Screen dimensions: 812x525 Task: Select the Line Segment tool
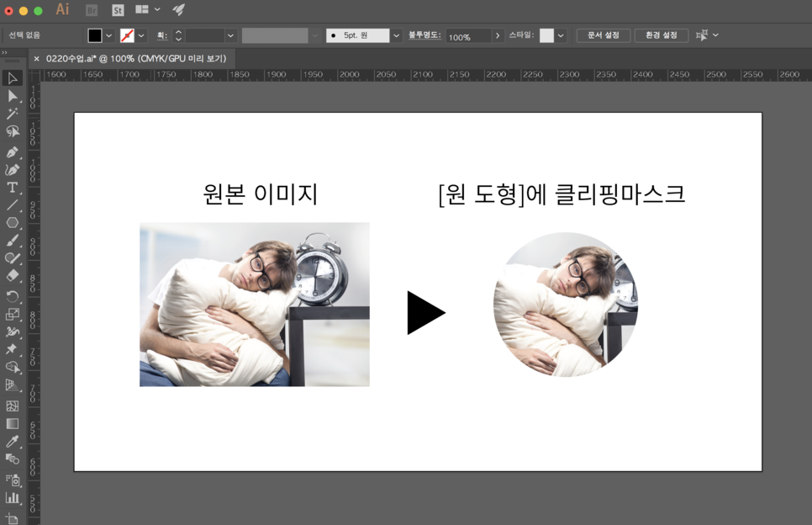click(x=13, y=205)
